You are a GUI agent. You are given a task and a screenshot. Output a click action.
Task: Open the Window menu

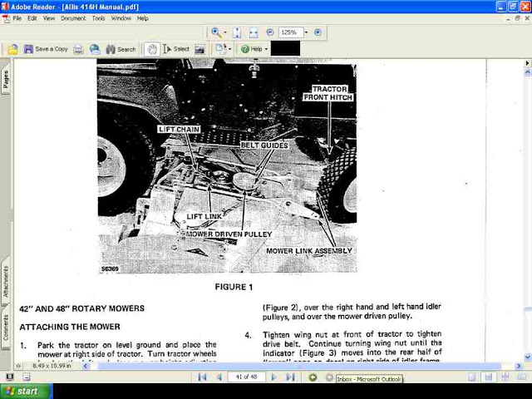pyautogui.click(x=121, y=18)
